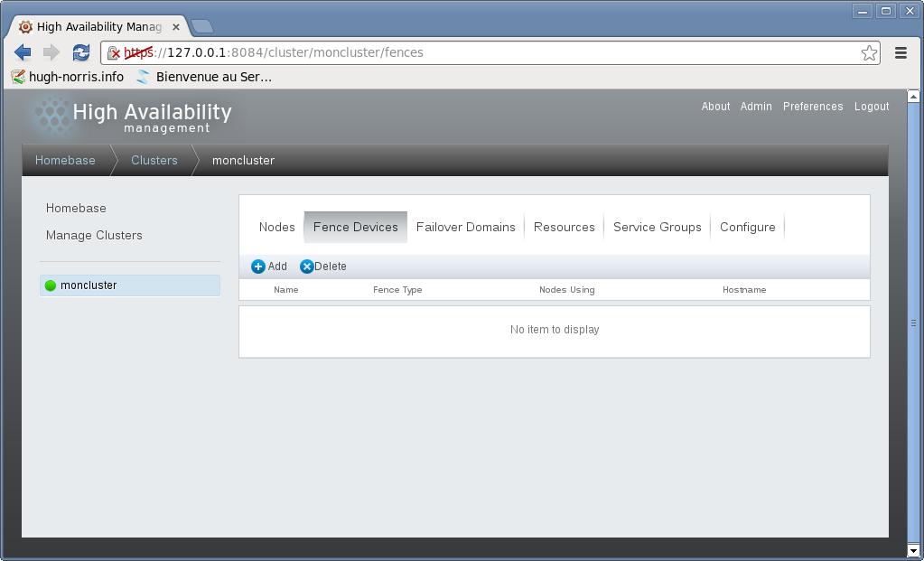Select moncluster in the left sidebar
924x561 pixels.
click(89, 285)
